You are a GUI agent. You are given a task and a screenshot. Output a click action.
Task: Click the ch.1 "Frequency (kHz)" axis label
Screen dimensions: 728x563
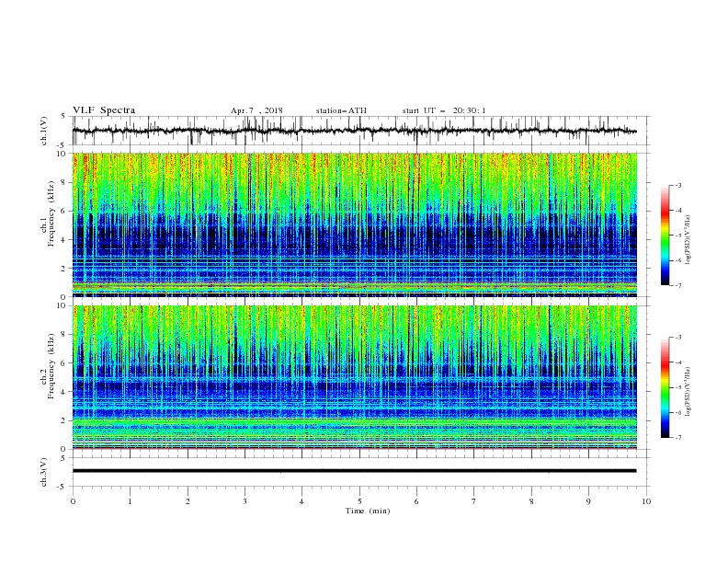pyautogui.click(x=51, y=212)
